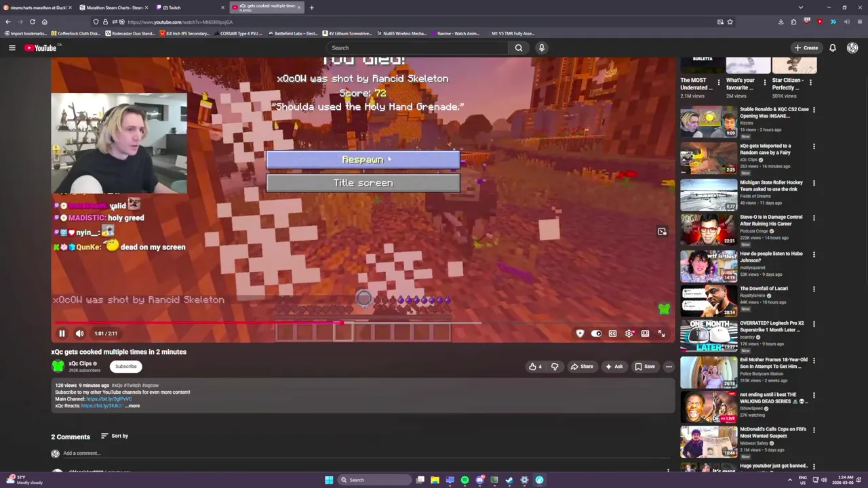
Task: Click Title screen in the video
Action: click(363, 183)
